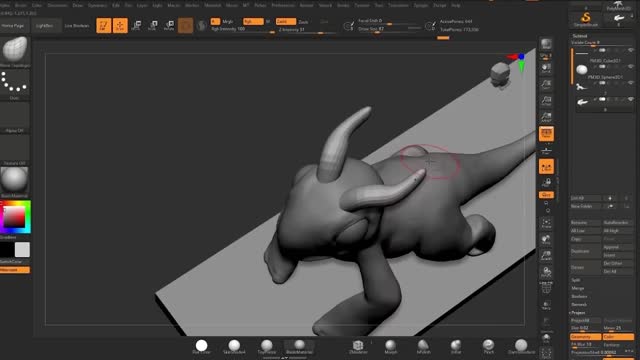The image size is (640, 360).
Task: Click the AAHalf icon
Action: 546,117
